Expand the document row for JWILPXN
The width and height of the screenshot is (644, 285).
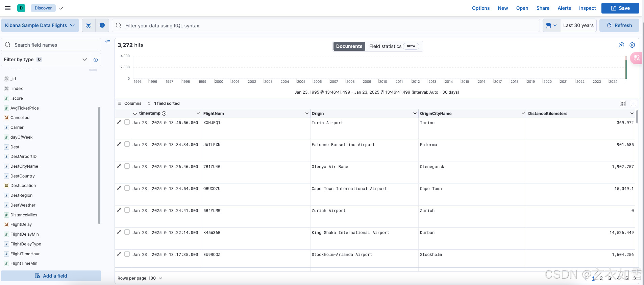click(119, 144)
